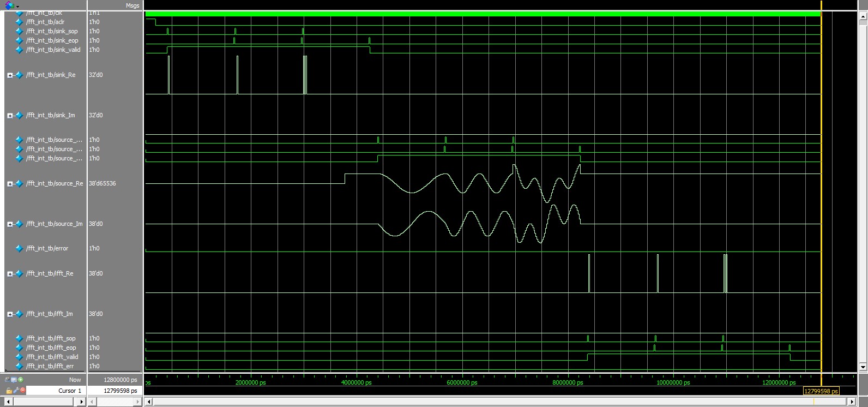This screenshot has width=868, height=407.
Task: Open cursor properties via the wrench icon
Action: click(x=16, y=391)
